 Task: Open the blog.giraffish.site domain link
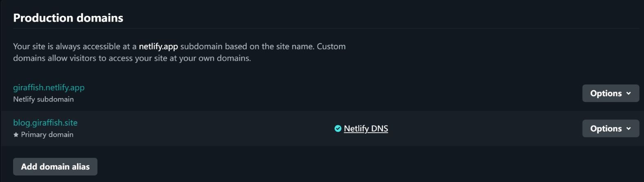click(x=45, y=122)
